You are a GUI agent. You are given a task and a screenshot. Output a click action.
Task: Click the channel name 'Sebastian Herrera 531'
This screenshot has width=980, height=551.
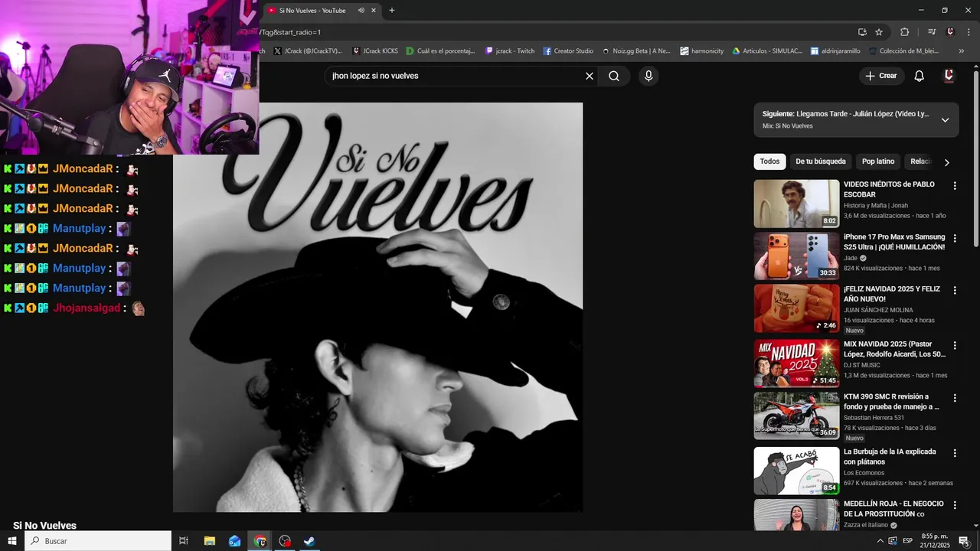(x=874, y=418)
